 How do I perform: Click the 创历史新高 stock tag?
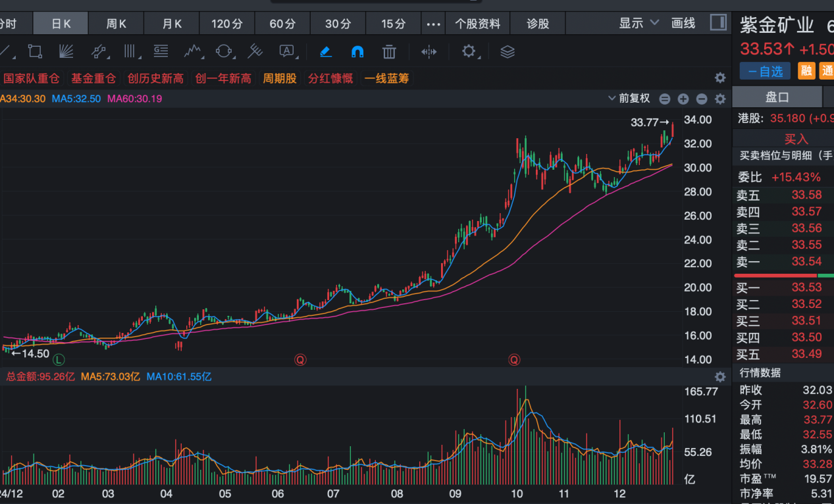155,78
